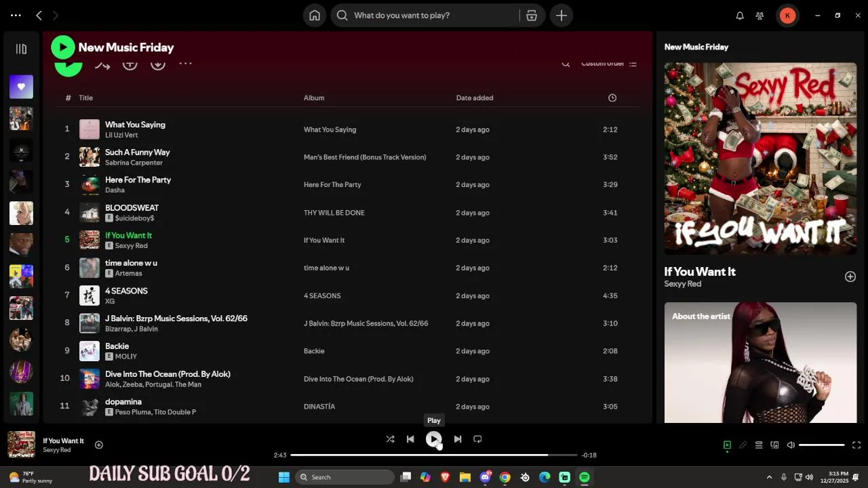Image resolution: width=868 pixels, height=488 pixels.
Task: Open the Browse icon in search bar
Action: [x=532, y=16]
